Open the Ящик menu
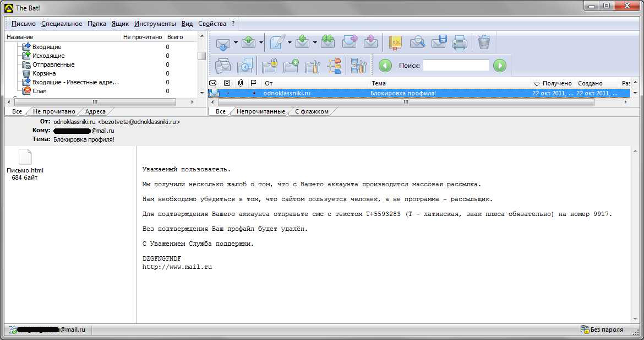This screenshot has height=340, width=644. click(x=121, y=24)
